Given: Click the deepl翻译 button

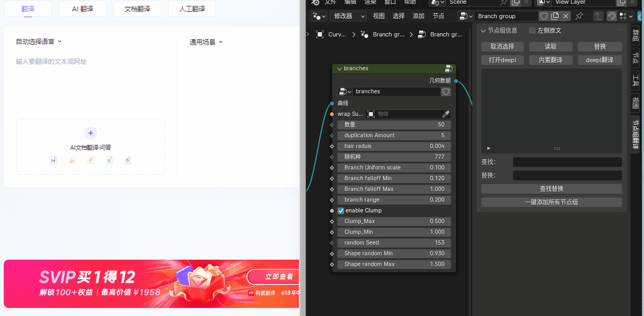Looking at the screenshot, I should [x=600, y=60].
